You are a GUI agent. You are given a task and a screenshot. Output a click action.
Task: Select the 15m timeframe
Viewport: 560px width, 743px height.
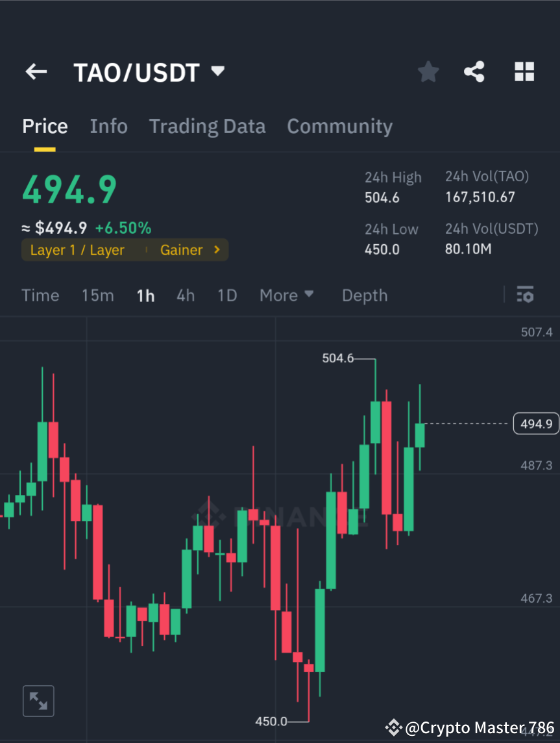pos(97,295)
